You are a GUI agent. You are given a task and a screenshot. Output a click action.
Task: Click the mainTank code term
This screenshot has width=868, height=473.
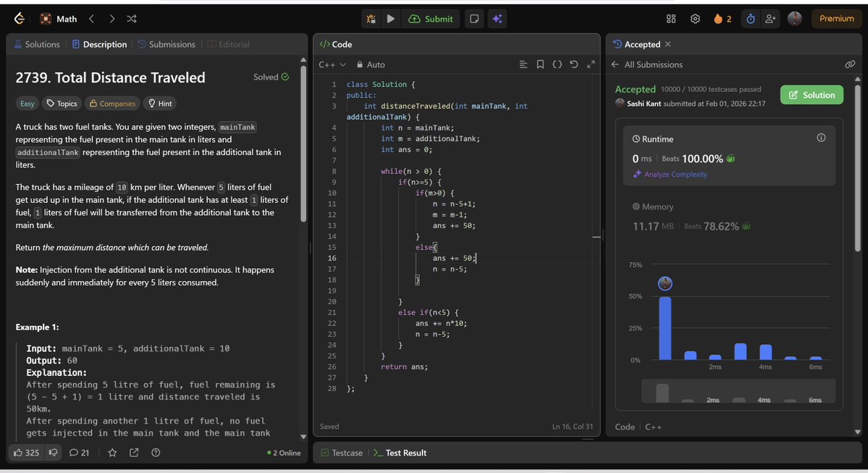pyautogui.click(x=237, y=127)
